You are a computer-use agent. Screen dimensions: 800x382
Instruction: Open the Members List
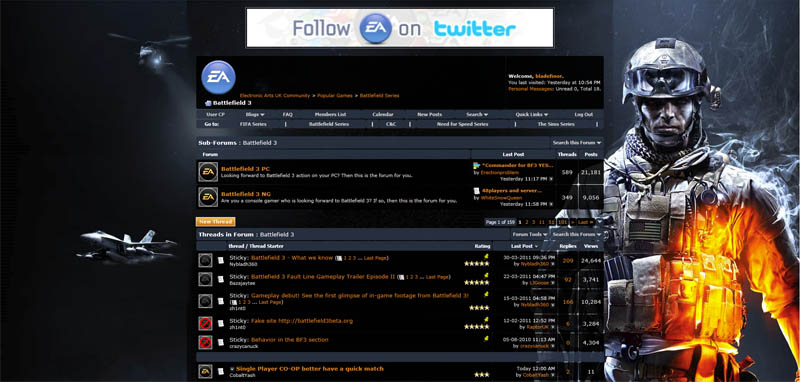click(330, 114)
